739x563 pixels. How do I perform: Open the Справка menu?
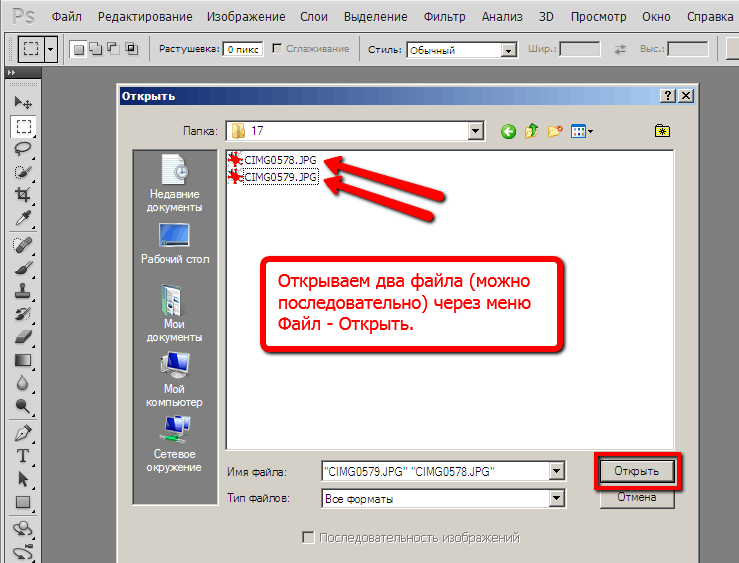coord(710,17)
